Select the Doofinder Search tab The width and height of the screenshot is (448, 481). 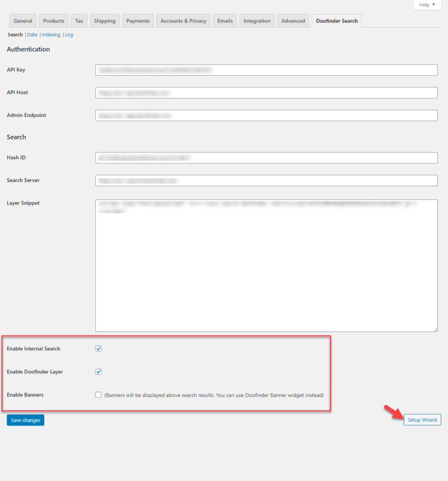click(x=337, y=21)
